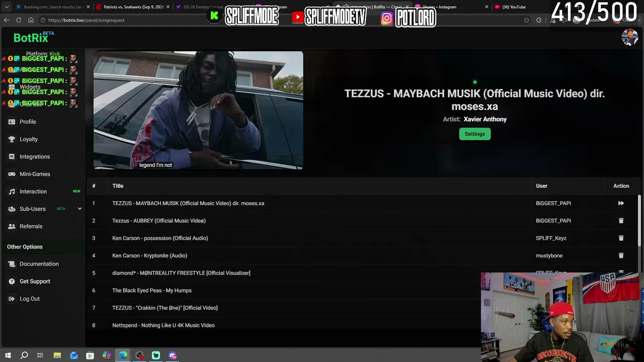
Task: Navigate to Mini-Games
Action: (35, 174)
